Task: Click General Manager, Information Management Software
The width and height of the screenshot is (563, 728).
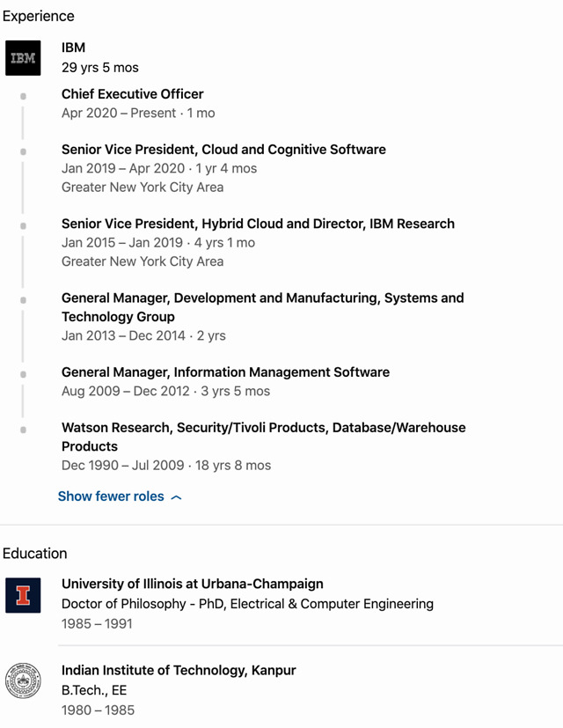Action: point(225,372)
